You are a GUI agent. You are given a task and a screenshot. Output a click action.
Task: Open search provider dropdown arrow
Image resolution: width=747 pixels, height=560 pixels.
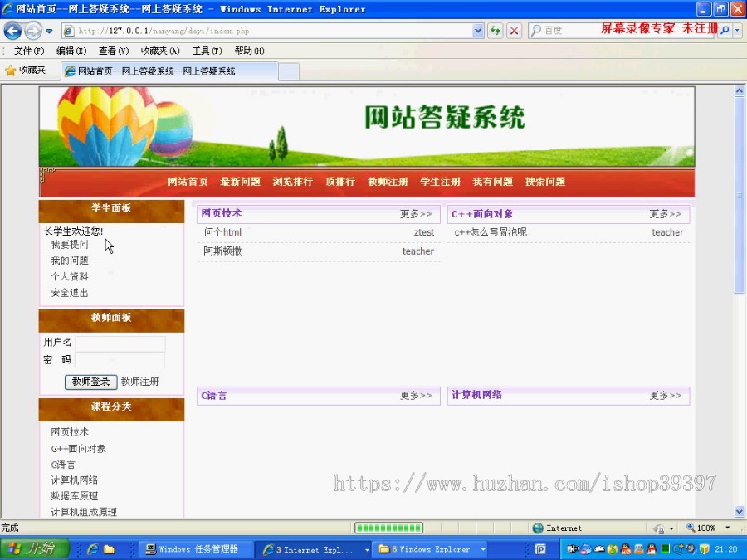pyautogui.click(x=738, y=30)
